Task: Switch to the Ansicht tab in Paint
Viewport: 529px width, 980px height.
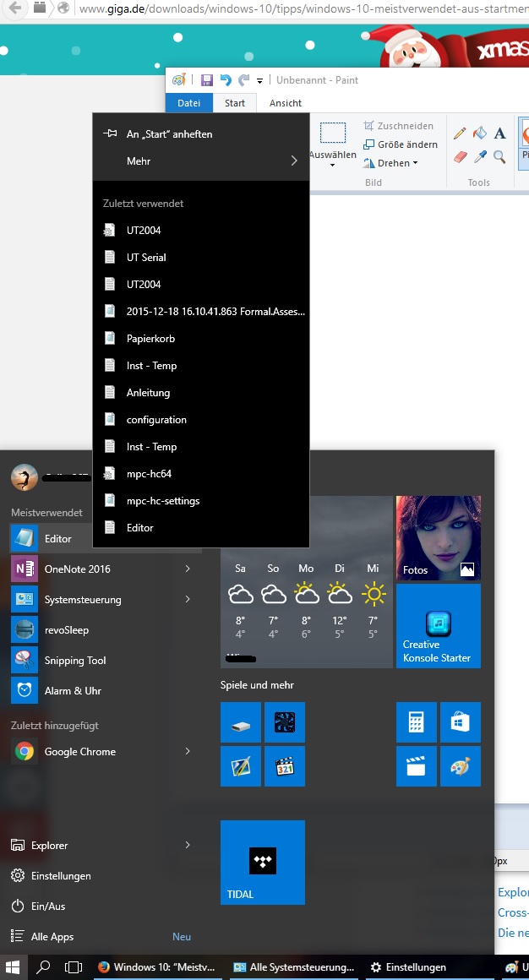Action: pos(286,102)
